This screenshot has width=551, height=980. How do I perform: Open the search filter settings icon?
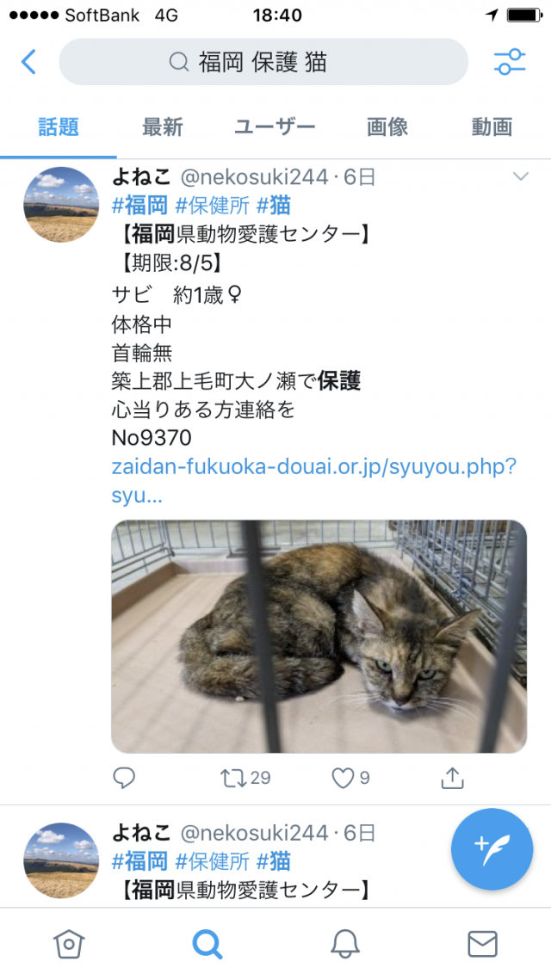point(510,62)
